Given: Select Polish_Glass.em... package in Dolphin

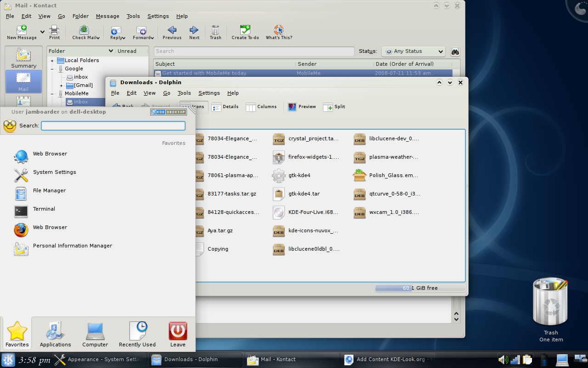Looking at the screenshot, I should [x=386, y=175].
